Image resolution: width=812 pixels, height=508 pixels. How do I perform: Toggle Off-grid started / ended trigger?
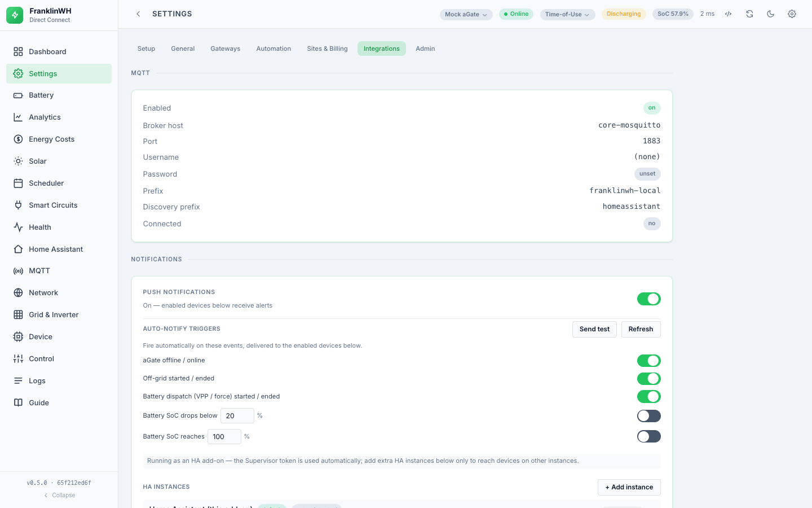[x=649, y=379]
